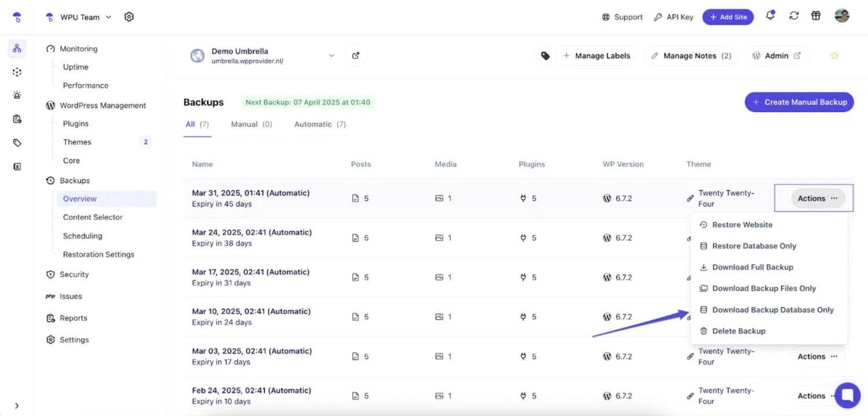This screenshot has width=868, height=416.
Task: Open Scheduling under Backups
Action: click(x=82, y=236)
